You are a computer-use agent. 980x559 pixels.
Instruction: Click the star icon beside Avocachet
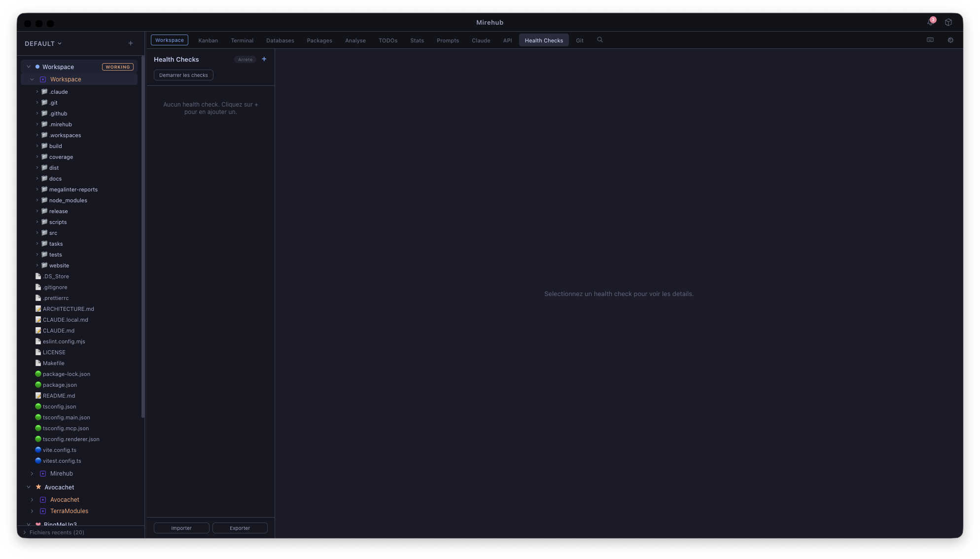click(38, 487)
